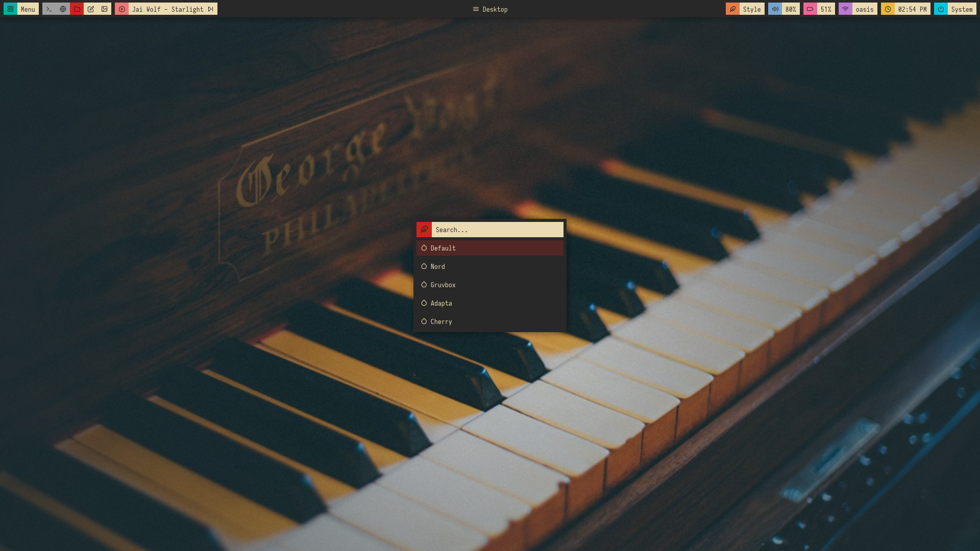Apply the Cherry theme

tap(490, 321)
